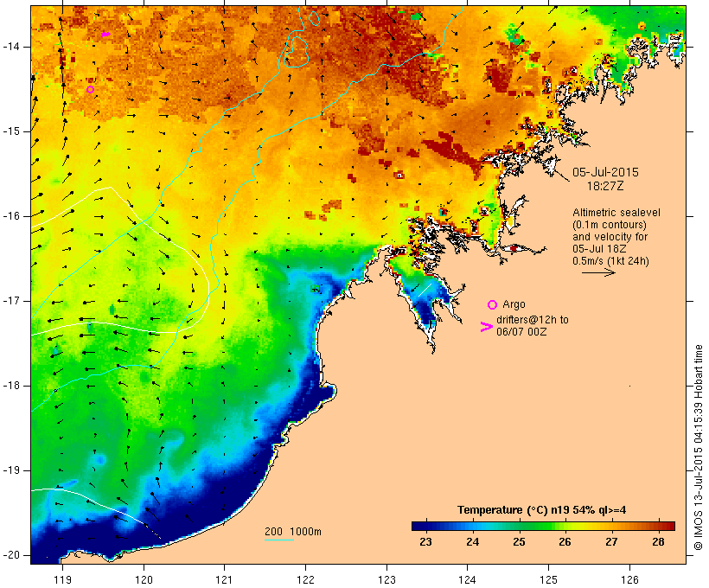The width and height of the screenshot is (709, 588).
Task: Click the 124 longitude axis label
Action: 467,580
